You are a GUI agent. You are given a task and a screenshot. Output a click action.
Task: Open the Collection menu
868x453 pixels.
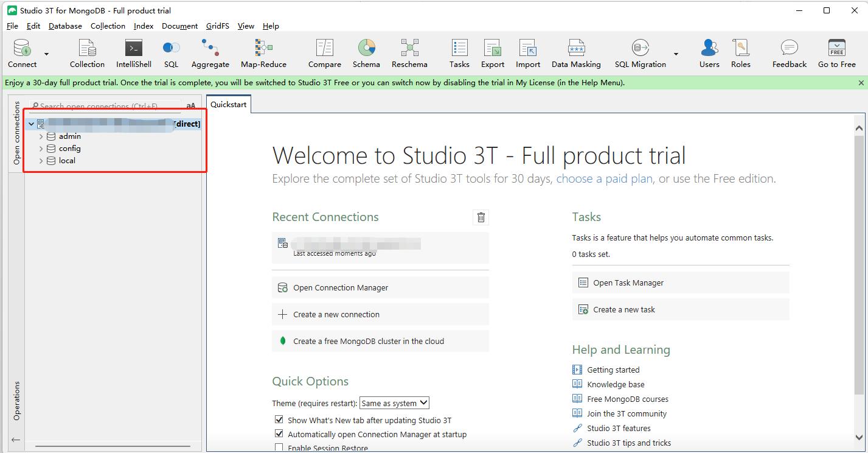click(x=108, y=26)
